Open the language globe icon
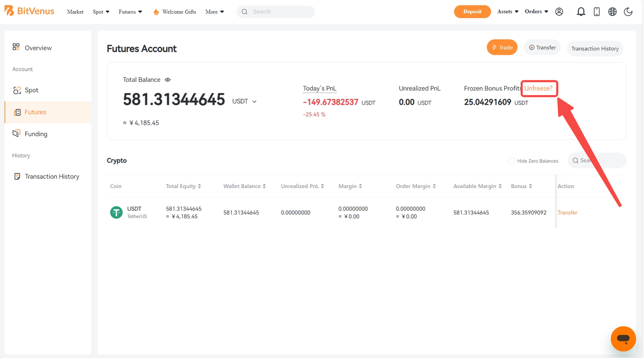Image resolution: width=644 pixels, height=358 pixels. [612, 12]
